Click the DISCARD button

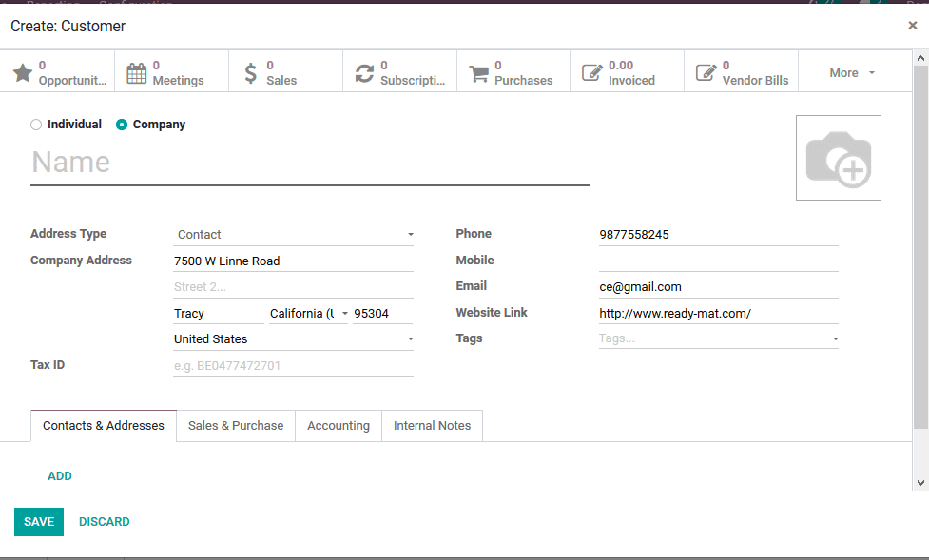(105, 521)
